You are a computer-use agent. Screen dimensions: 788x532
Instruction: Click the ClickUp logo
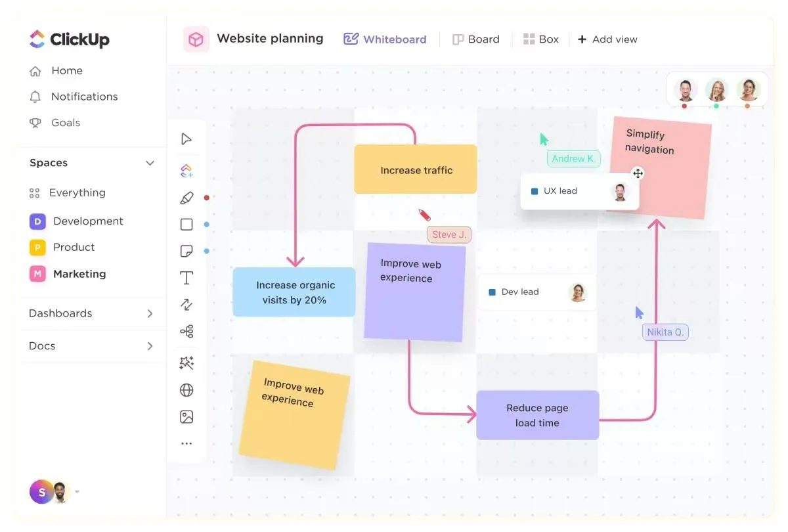(x=69, y=39)
